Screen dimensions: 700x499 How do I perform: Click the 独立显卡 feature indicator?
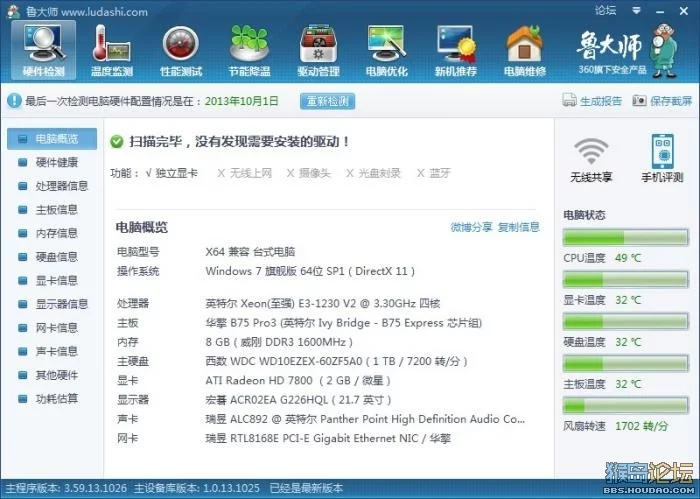tap(172, 173)
